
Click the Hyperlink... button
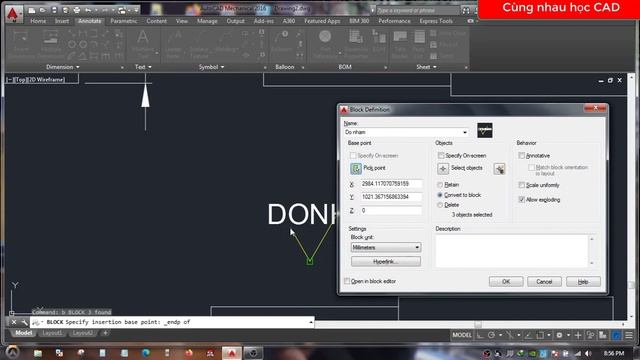click(386, 261)
